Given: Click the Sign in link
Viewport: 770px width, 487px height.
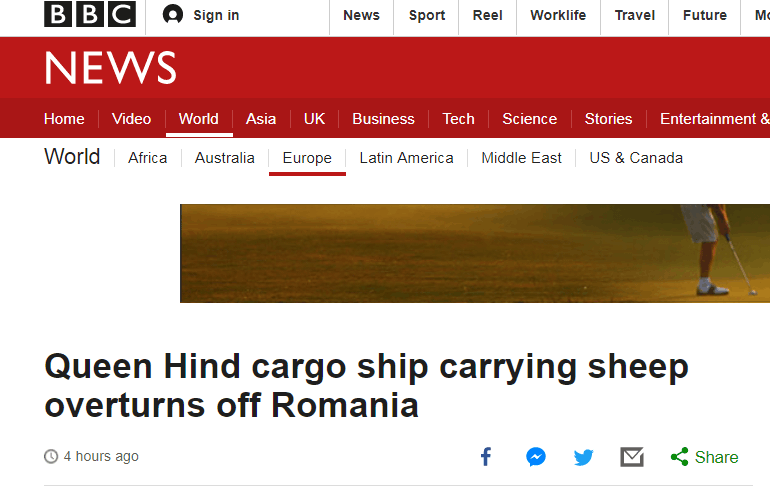Looking at the screenshot, I should point(216,15).
